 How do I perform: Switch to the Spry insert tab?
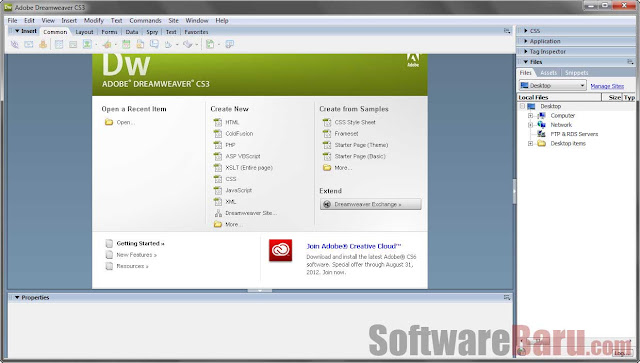point(152,32)
